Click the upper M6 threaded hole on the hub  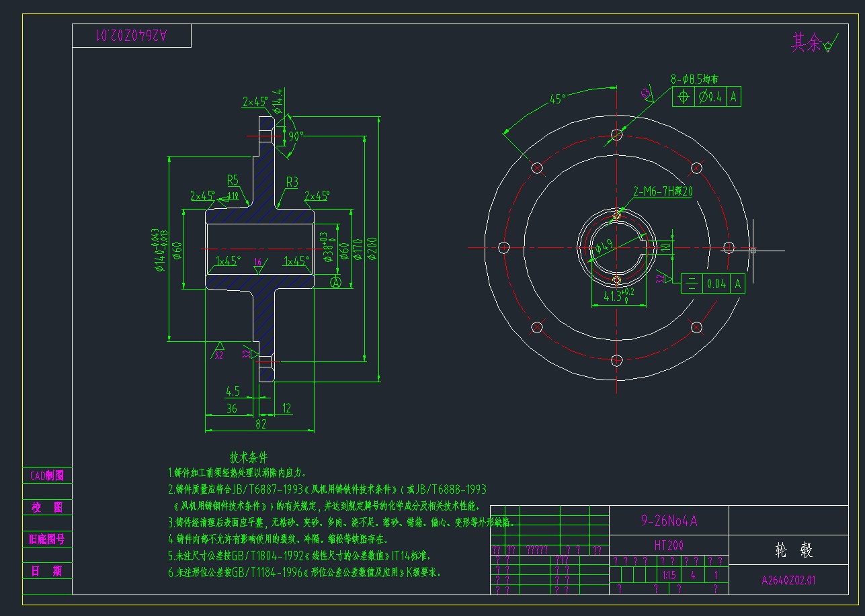click(x=617, y=215)
